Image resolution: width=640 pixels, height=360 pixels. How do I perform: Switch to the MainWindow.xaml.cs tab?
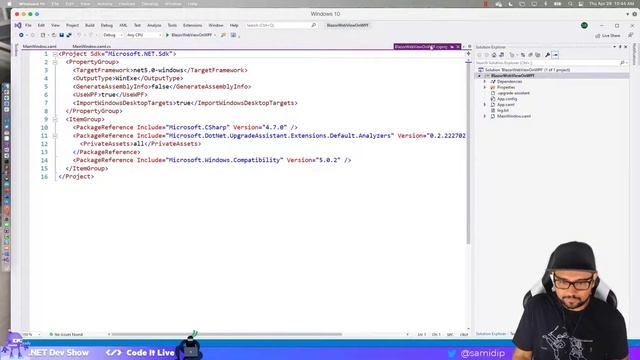pos(91,47)
